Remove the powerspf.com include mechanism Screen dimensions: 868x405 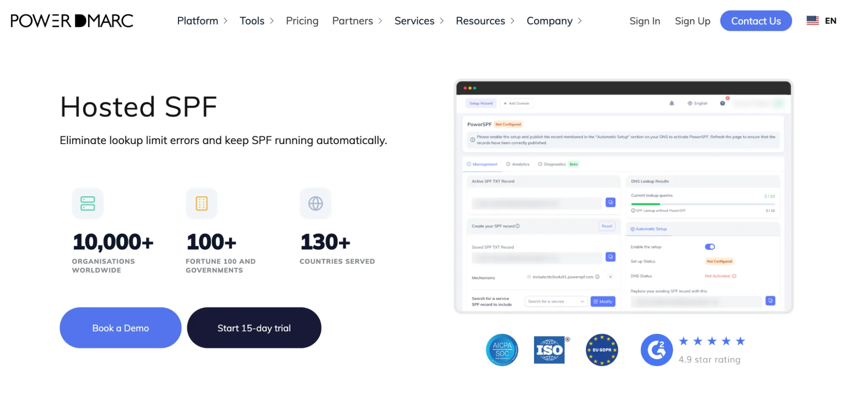click(611, 277)
